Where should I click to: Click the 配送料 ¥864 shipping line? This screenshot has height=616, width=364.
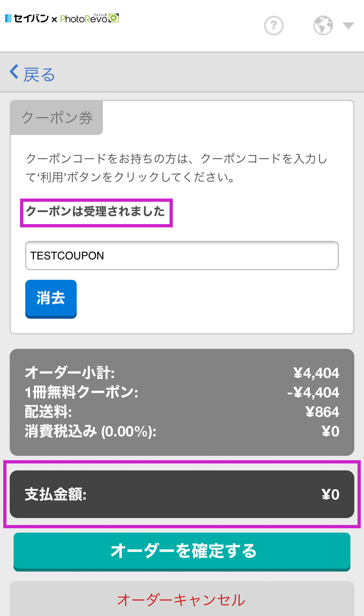pyautogui.click(x=182, y=412)
